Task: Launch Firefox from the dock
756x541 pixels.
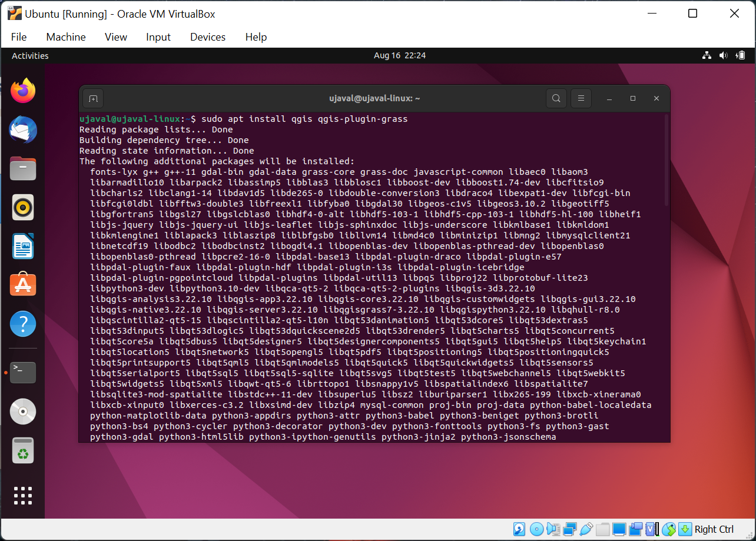Action: click(x=23, y=90)
